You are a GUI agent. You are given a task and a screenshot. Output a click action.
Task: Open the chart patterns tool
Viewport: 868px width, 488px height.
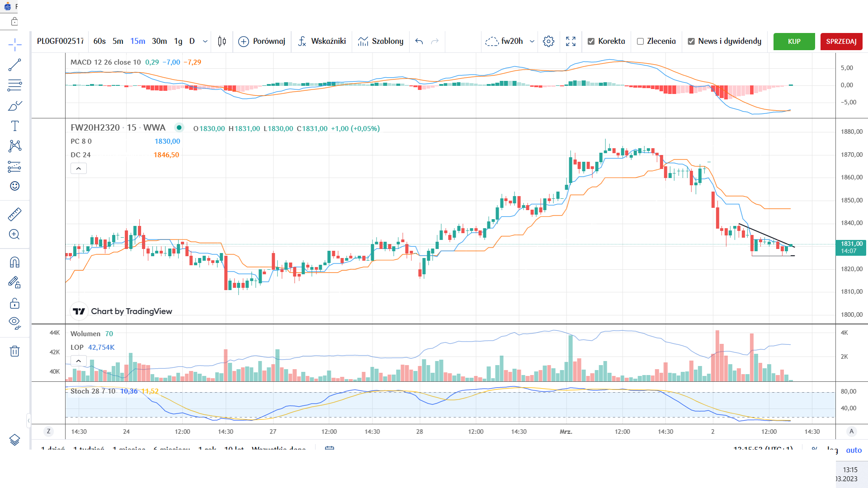point(14,145)
